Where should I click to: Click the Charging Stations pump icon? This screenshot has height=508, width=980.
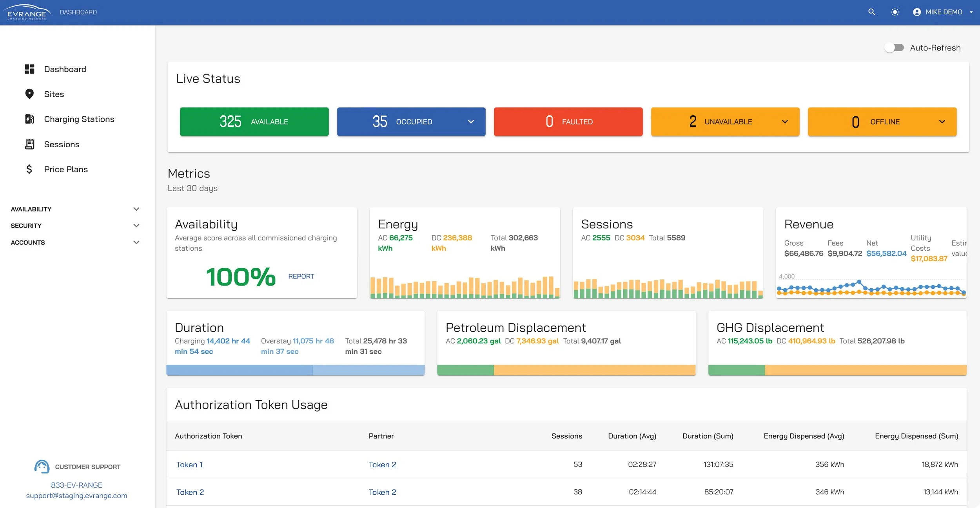[29, 119]
